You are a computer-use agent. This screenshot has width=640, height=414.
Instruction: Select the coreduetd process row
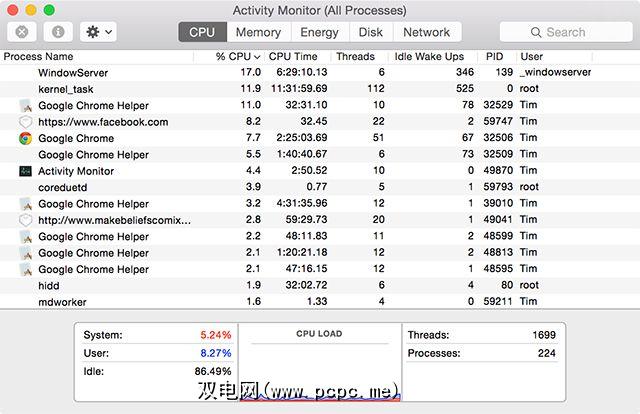[x=320, y=187]
